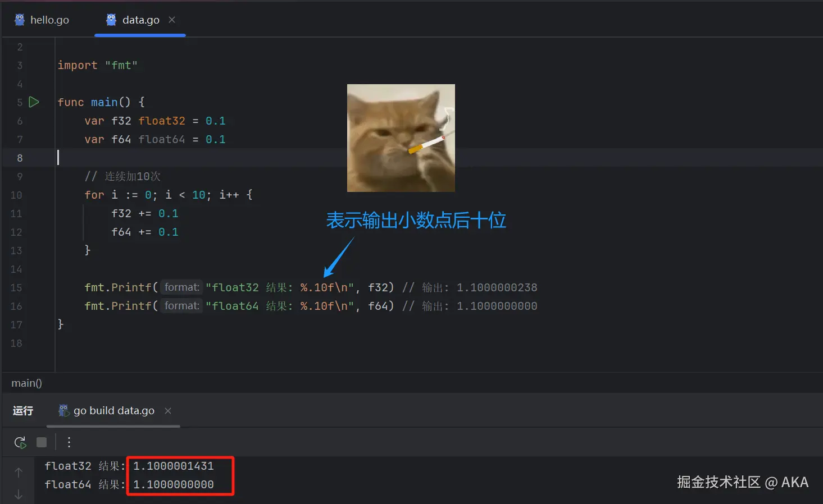
Task: Click comment 输出: 1.1000000238
Action: (x=470, y=287)
